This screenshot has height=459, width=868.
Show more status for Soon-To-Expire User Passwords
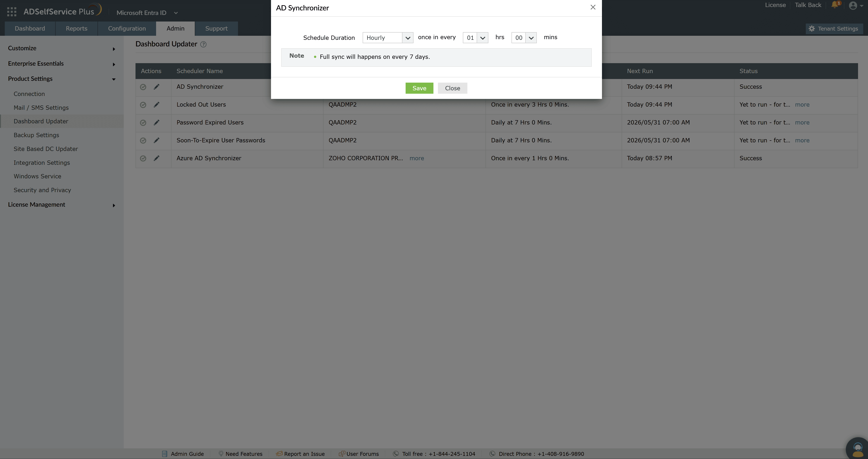point(802,141)
